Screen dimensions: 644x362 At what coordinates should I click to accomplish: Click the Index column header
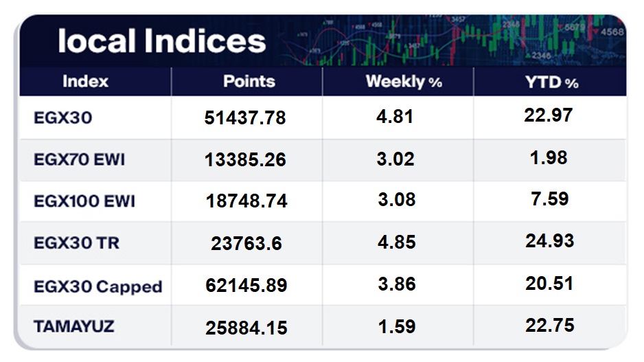[x=85, y=81]
